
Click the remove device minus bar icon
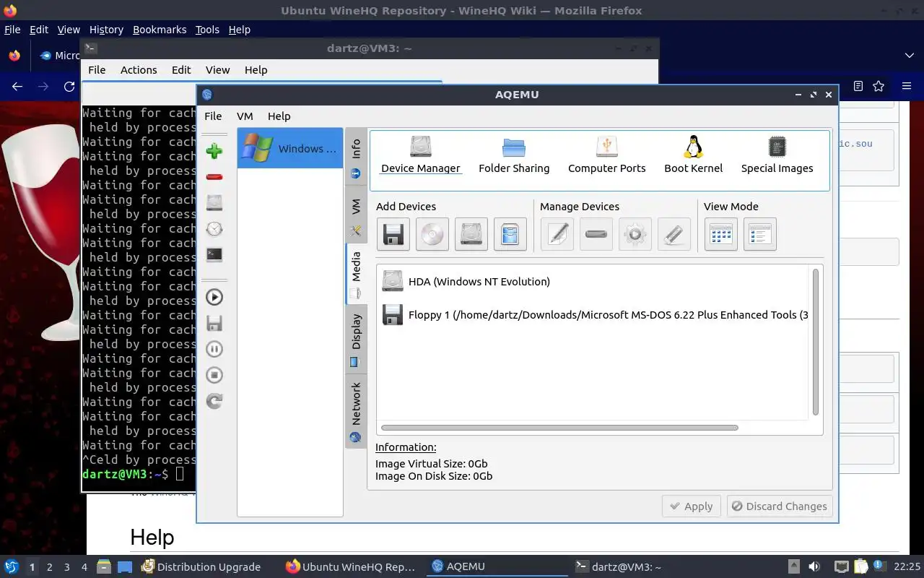pos(596,234)
